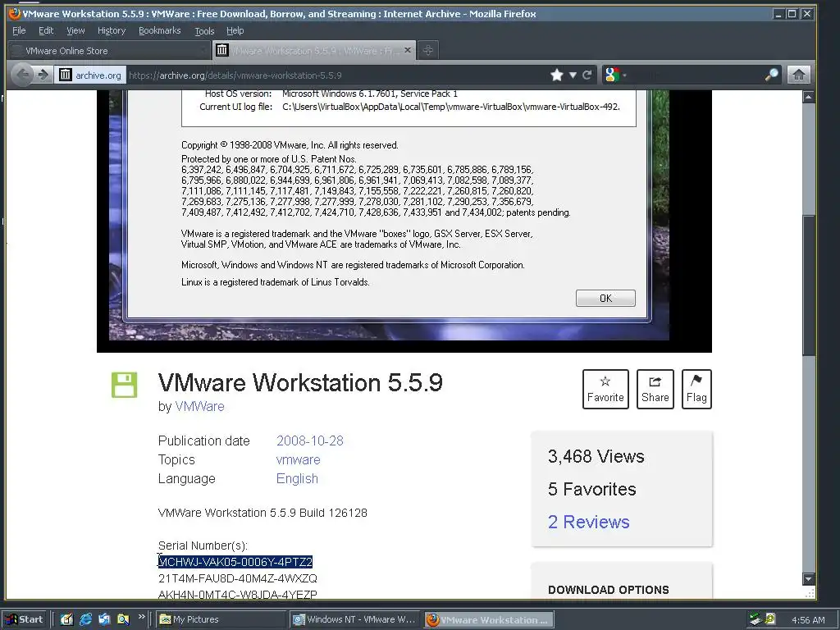
Task: Click the second system tray icon
Action: tap(769, 619)
